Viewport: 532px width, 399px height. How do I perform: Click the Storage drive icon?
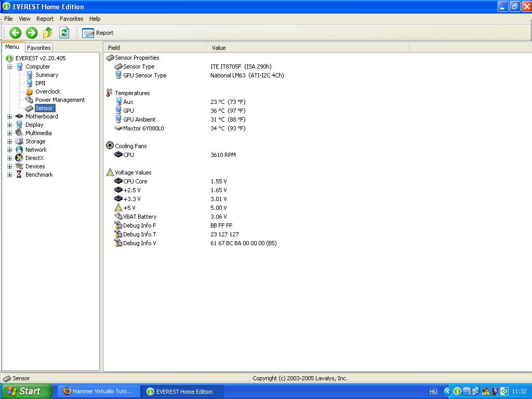tap(19, 141)
